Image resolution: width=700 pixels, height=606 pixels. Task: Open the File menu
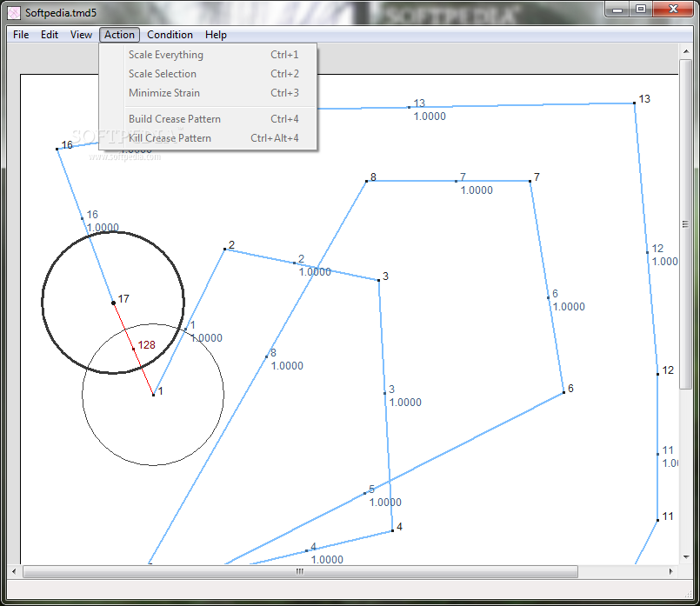click(x=21, y=35)
